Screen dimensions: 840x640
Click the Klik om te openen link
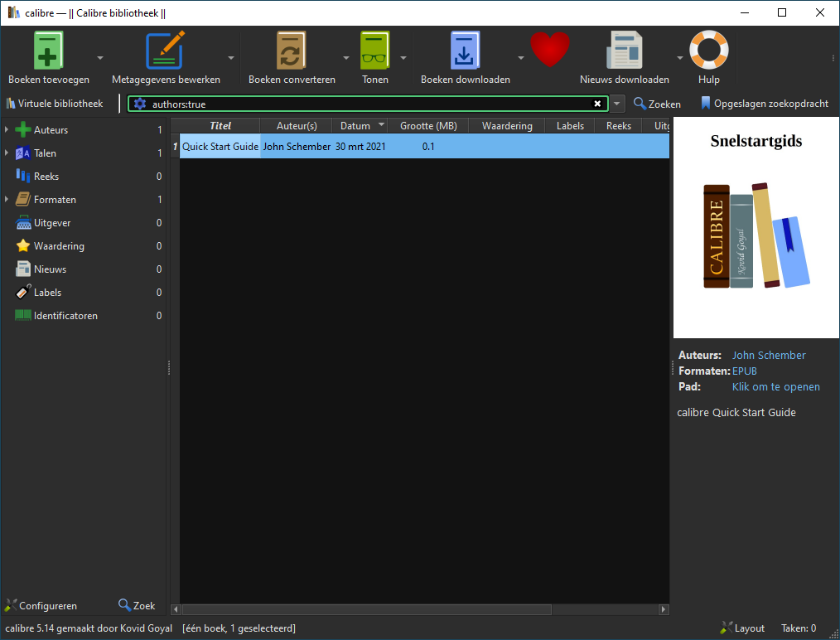click(x=775, y=386)
